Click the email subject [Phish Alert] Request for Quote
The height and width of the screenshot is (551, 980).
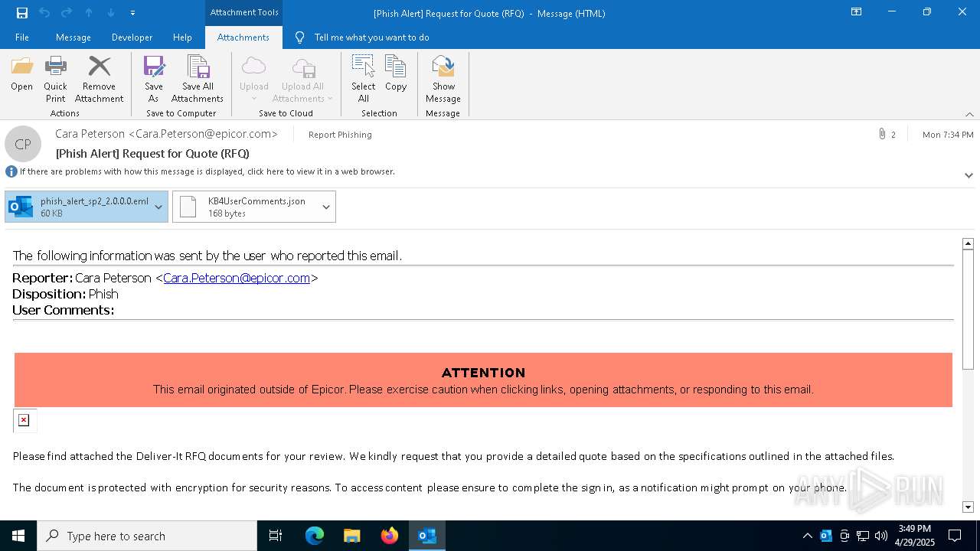[152, 153]
